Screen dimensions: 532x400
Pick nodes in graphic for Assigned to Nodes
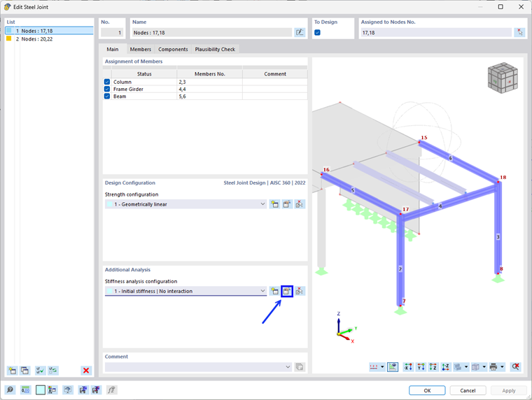click(519, 33)
